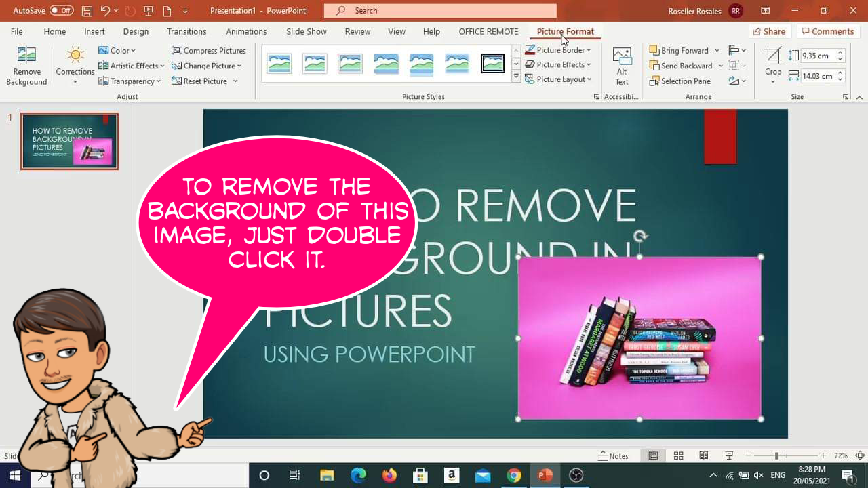This screenshot has height=488, width=868.
Task: Expand the Artistic Effects dropdown
Action: 132,66
